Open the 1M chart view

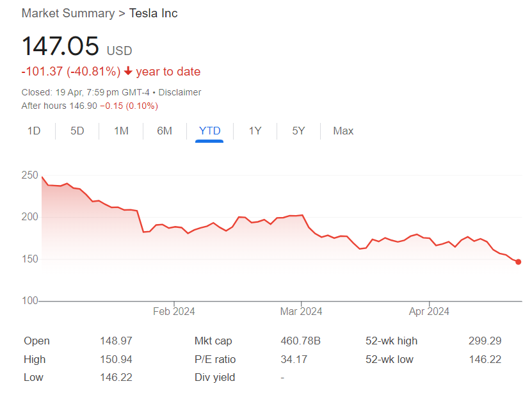pos(121,131)
